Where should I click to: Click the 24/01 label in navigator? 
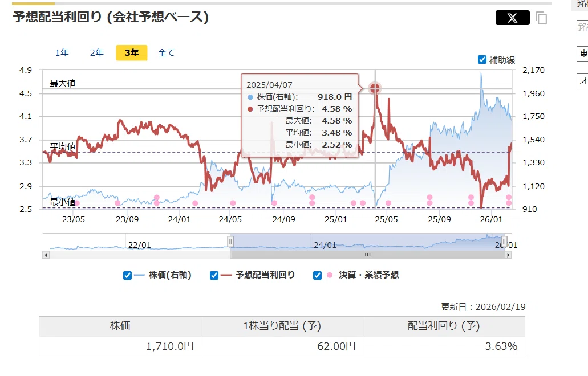(325, 245)
